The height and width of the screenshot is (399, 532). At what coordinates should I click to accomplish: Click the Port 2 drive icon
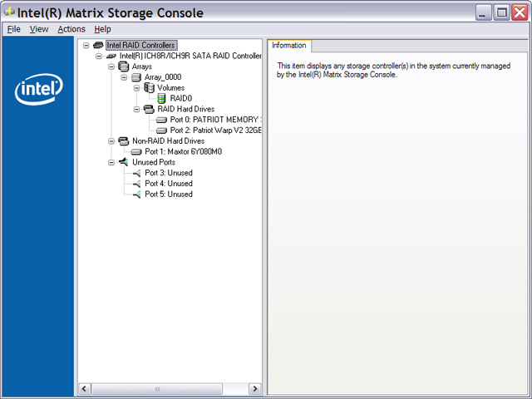click(x=161, y=131)
